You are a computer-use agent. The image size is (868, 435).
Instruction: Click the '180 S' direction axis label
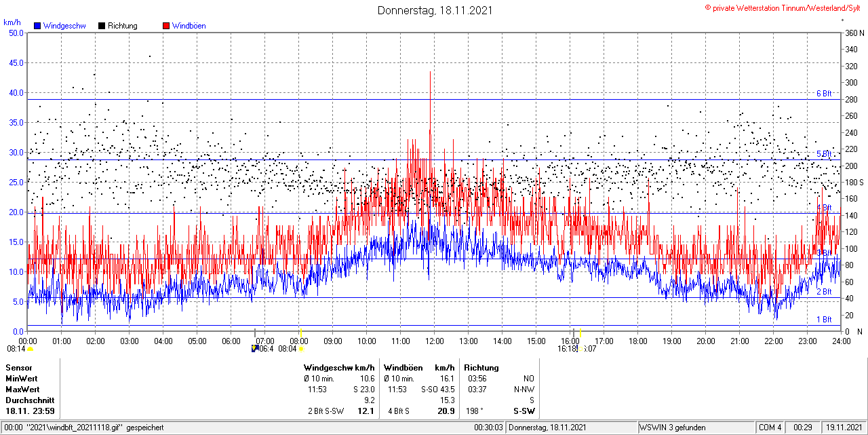[x=854, y=183]
